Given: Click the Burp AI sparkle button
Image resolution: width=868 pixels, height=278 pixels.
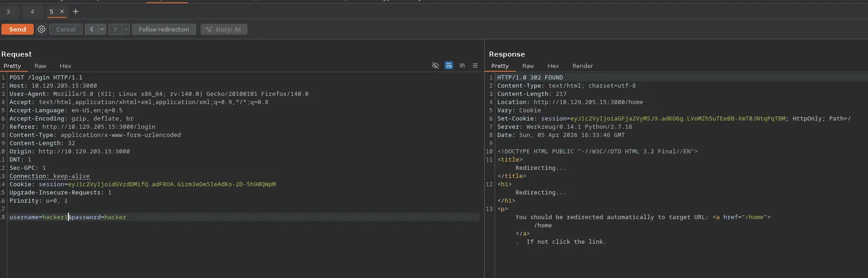Looking at the screenshot, I should tap(224, 29).
